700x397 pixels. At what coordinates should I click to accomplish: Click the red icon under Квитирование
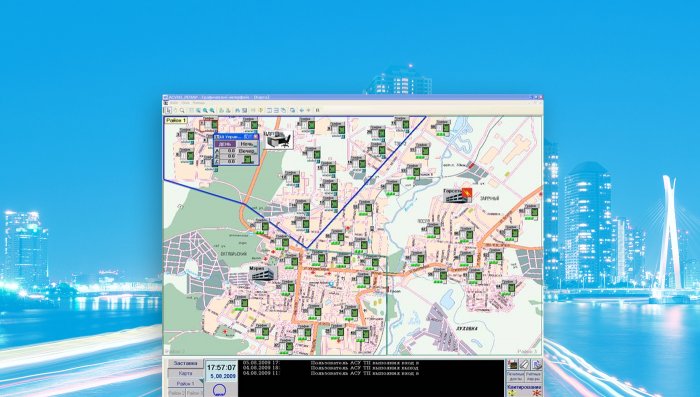pos(536,393)
